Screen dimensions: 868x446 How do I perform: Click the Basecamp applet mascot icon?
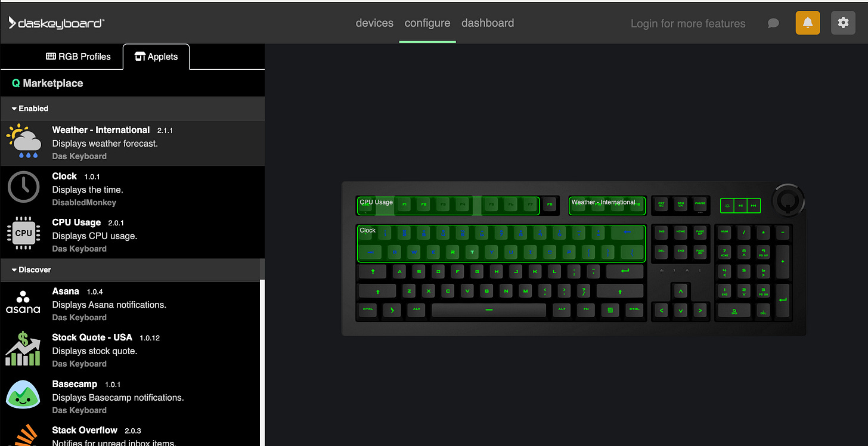23,394
